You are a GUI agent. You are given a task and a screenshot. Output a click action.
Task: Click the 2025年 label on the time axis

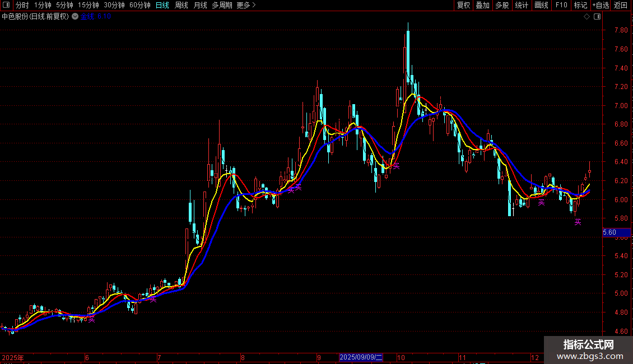tap(12, 357)
